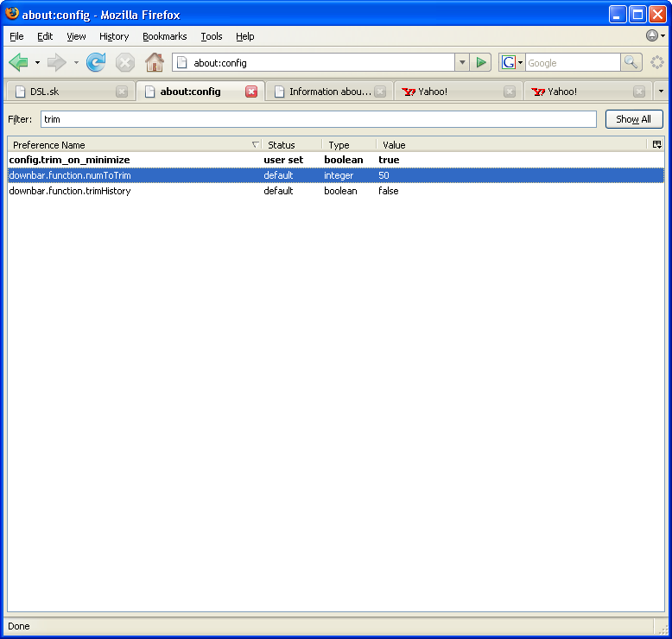The height and width of the screenshot is (639, 672).
Task: Sort by the Type column header
Action: (349, 145)
